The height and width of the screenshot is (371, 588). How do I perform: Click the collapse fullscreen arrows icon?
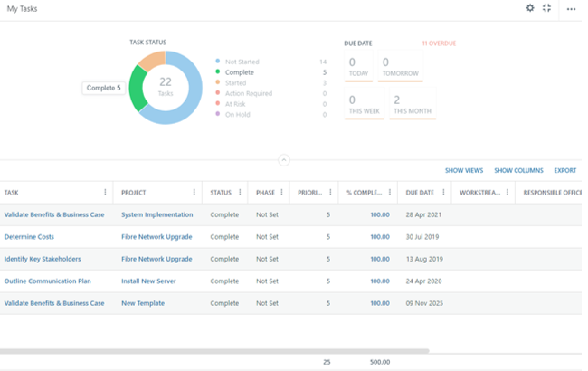pyautogui.click(x=546, y=8)
